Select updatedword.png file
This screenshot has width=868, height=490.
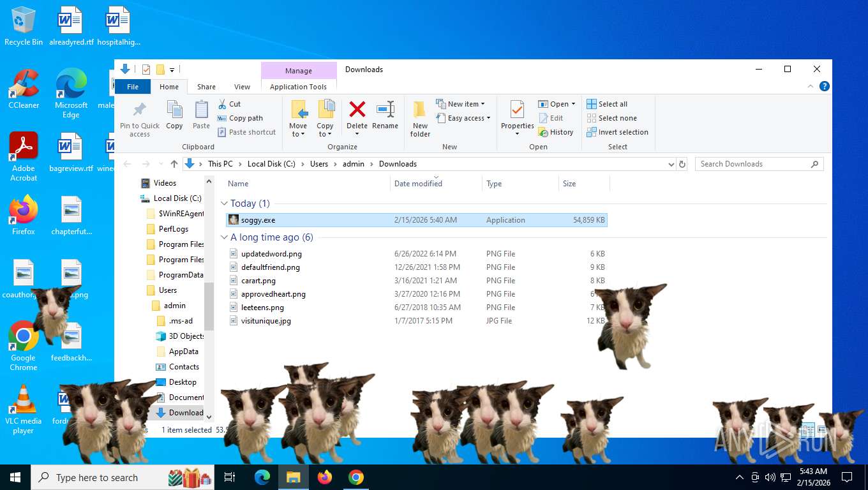[x=417, y=254]
